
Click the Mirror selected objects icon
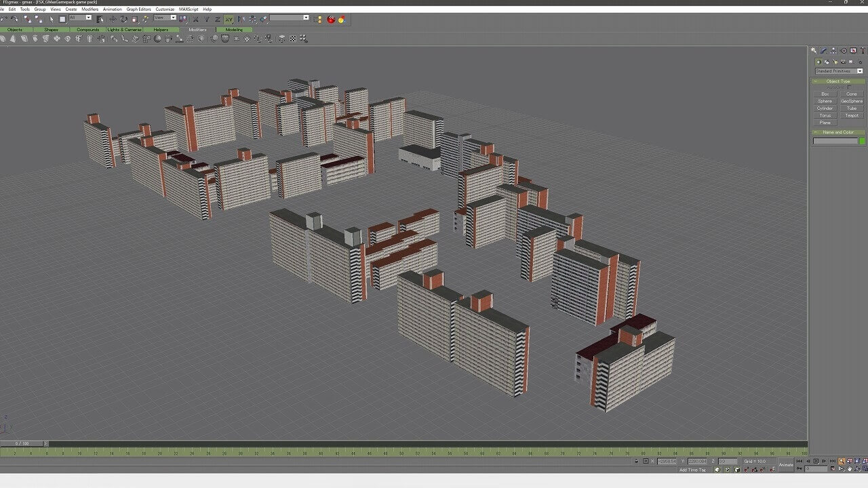pyautogui.click(x=241, y=19)
